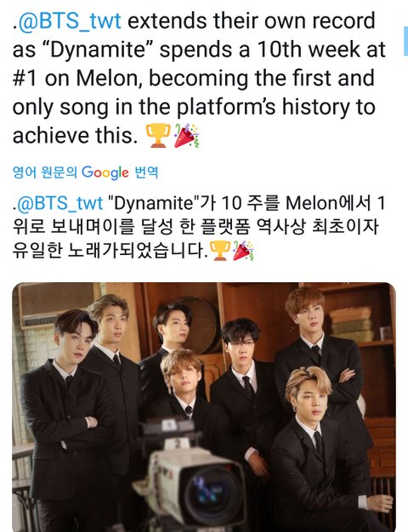Click the word 'platform’s' in the tweet

(x=226, y=107)
